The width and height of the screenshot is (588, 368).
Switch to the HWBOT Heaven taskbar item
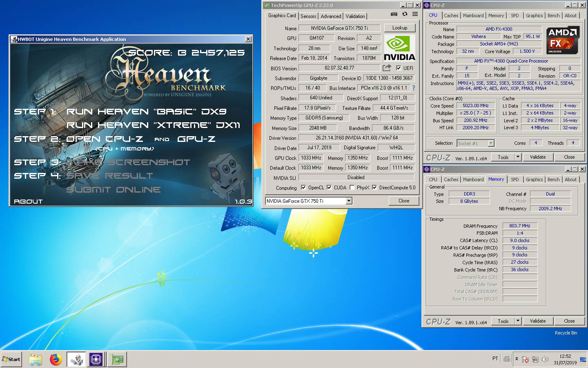(x=76, y=359)
